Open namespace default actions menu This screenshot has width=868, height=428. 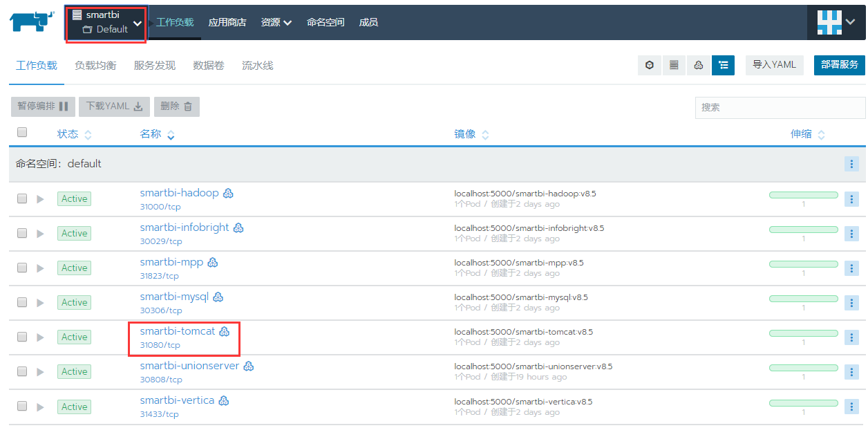[851, 164]
